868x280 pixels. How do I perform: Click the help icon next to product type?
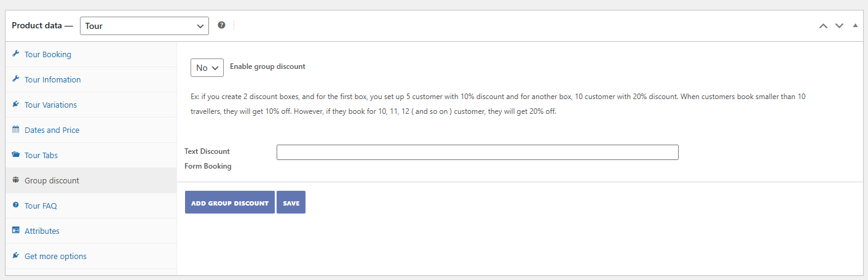(x=221, y=25)
